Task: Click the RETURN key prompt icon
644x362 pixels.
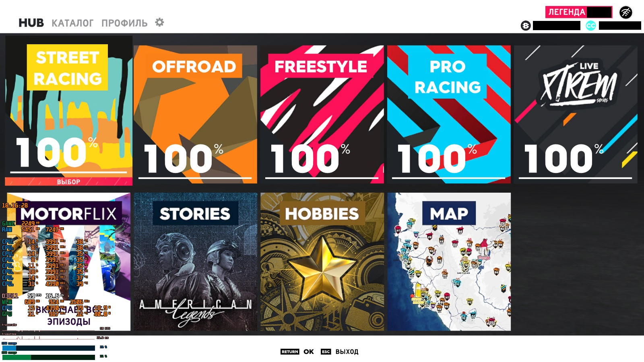Action: 290,352
